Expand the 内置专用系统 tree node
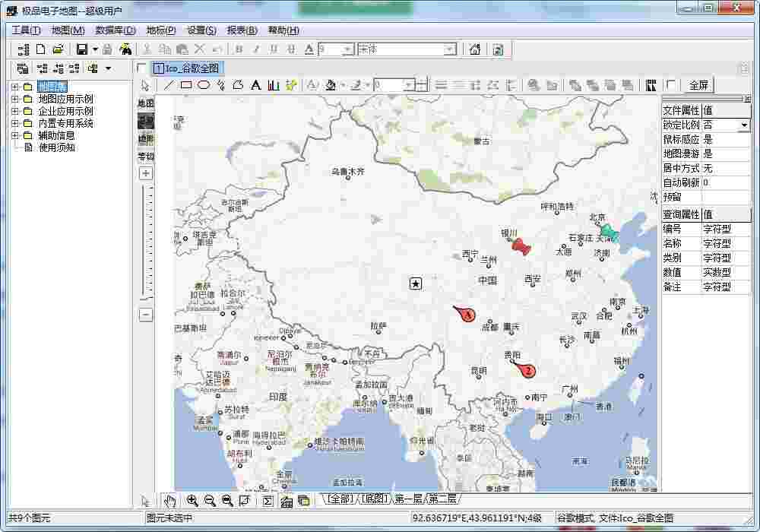Viewport: 760px width, 532px height. point(14,123)
